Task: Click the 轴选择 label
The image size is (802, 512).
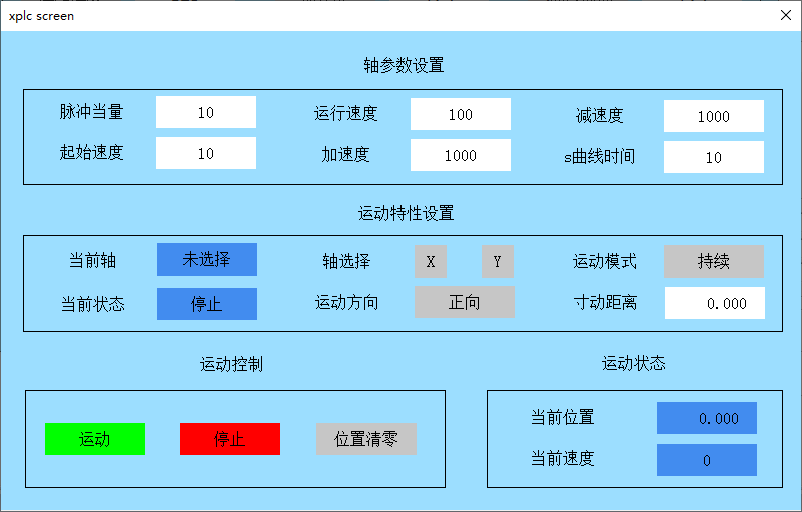Action: point(346,261)
